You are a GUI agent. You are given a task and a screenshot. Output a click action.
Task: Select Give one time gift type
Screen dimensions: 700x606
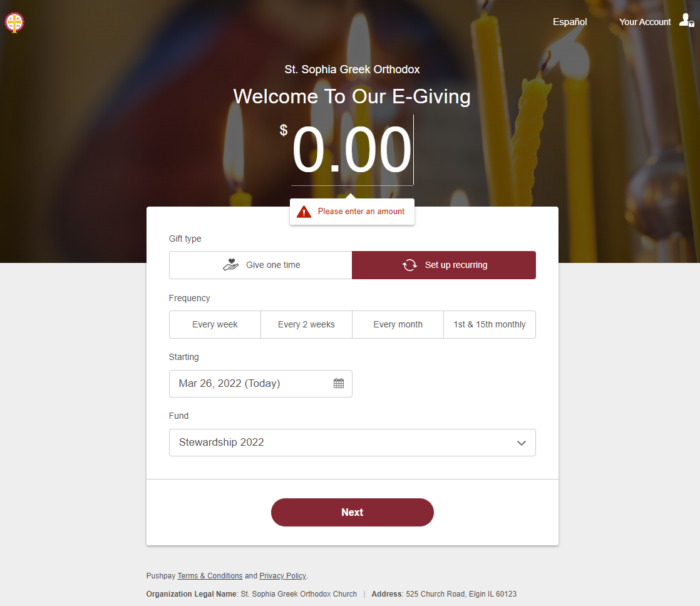[x=260, y=265]
